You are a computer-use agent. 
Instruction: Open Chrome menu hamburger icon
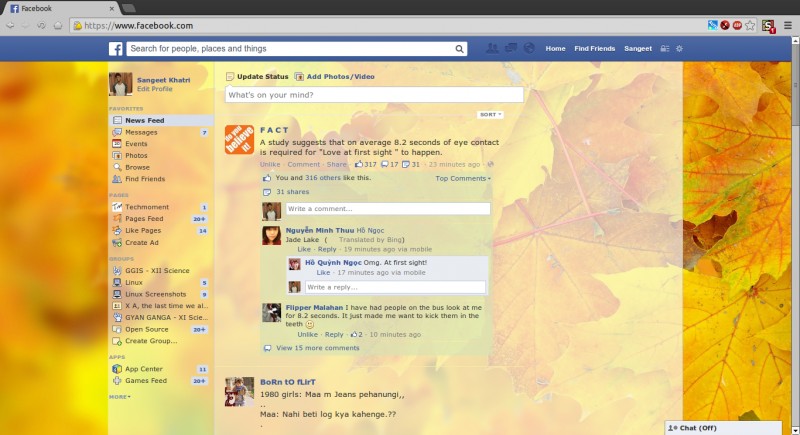[x=788, y=25]
